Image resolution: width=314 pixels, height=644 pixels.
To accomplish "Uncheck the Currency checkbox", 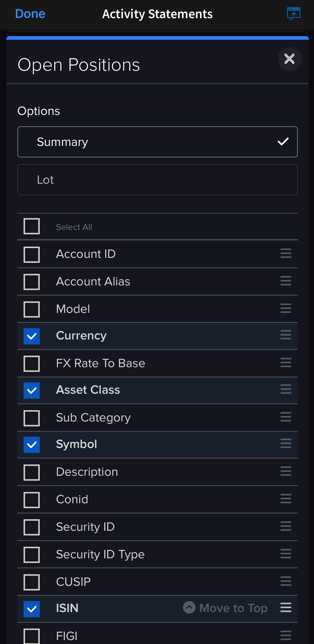I will [x=32, y=336].
